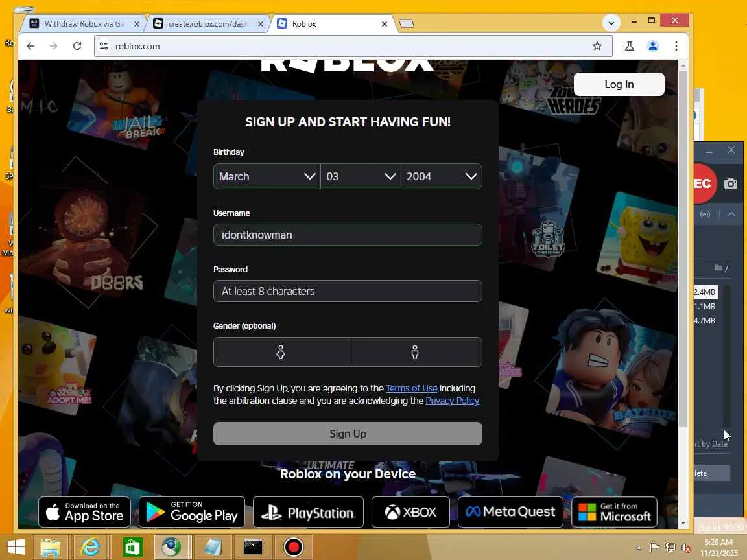The image size is (747, 560).
Task: Open Get it on Google Play badge
Action: (x=191, y=512)
